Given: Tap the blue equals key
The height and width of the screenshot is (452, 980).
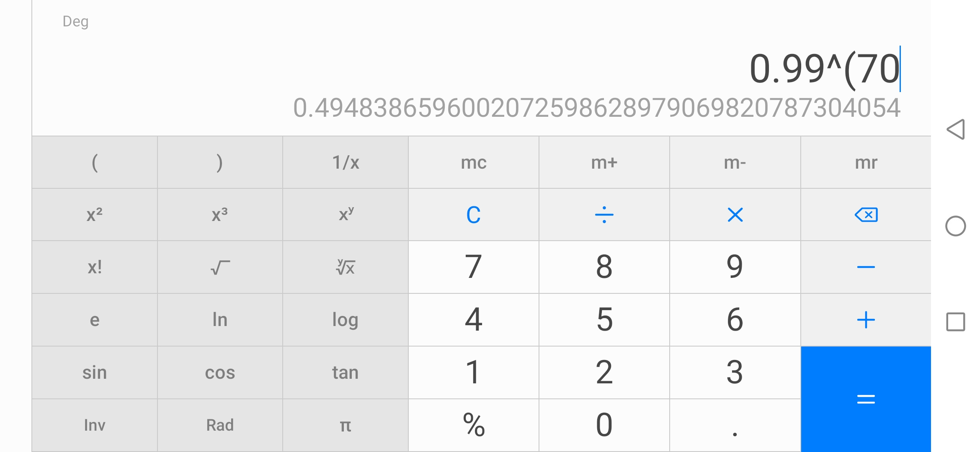Looking at the screenshot, I should (x=866, y=399).
